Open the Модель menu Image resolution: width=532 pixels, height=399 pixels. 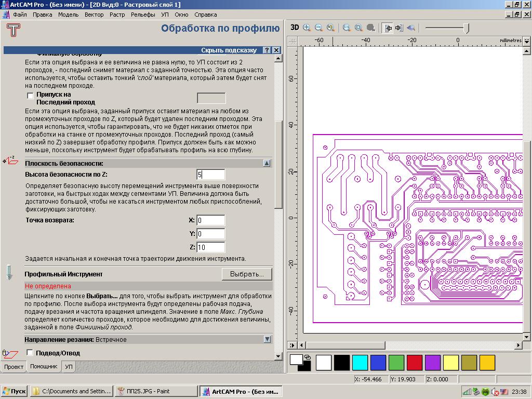[x=68, y=15]
